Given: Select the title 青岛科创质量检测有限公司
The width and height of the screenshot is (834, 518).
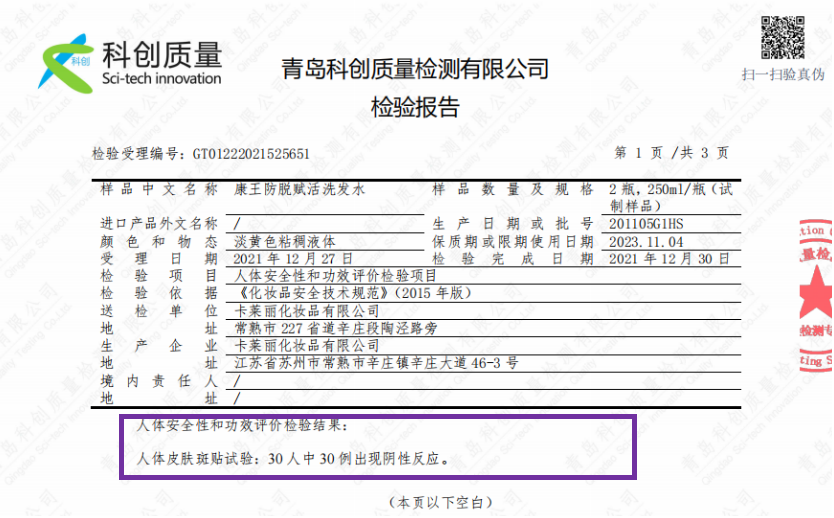Looking at the screenshot, I should (414, 69).
